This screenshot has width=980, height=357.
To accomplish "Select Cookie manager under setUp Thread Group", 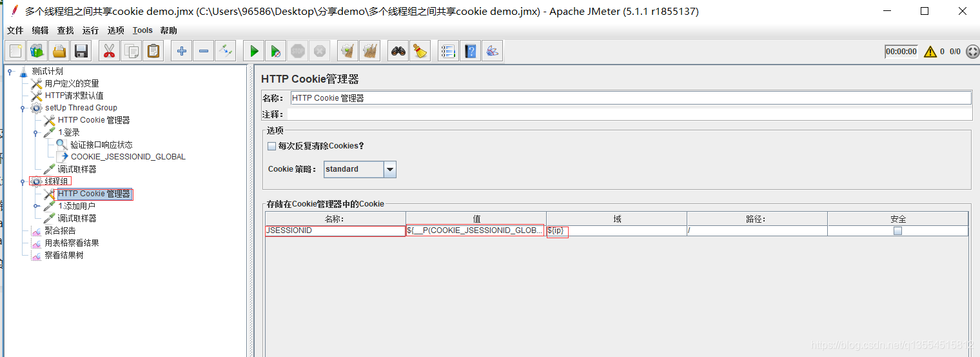I will coord(93,120).
